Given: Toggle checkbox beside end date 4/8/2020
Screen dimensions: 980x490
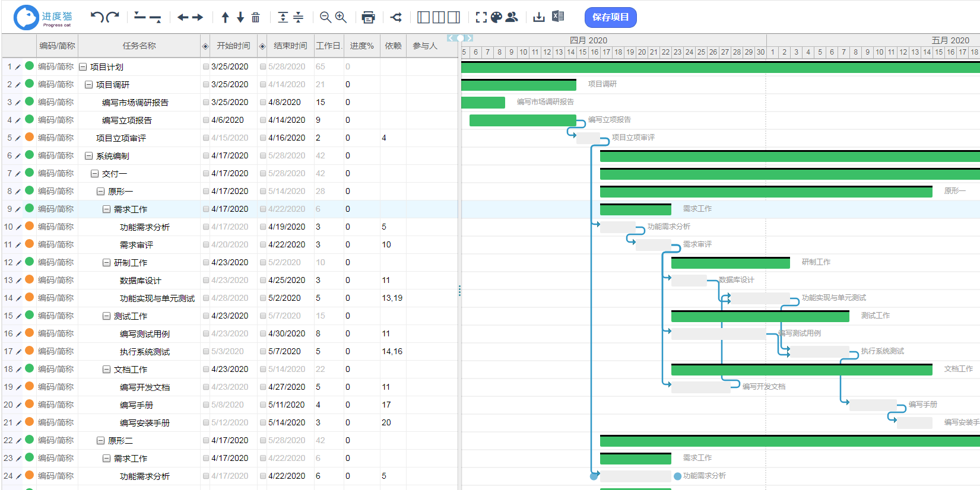Looking at the screenshot, I should click(x=263, y=103).
